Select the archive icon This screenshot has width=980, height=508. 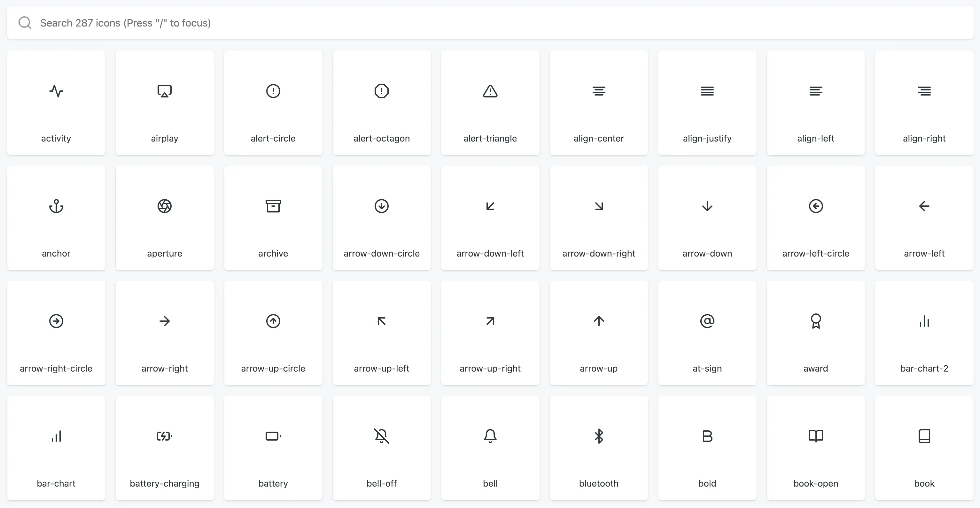273,206
